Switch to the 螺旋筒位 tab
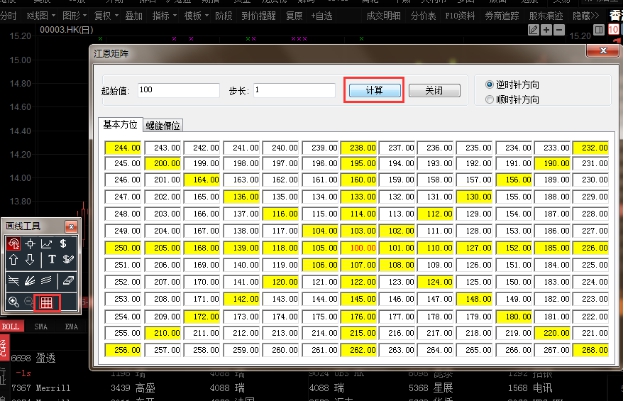 click(x=164, y=125)
